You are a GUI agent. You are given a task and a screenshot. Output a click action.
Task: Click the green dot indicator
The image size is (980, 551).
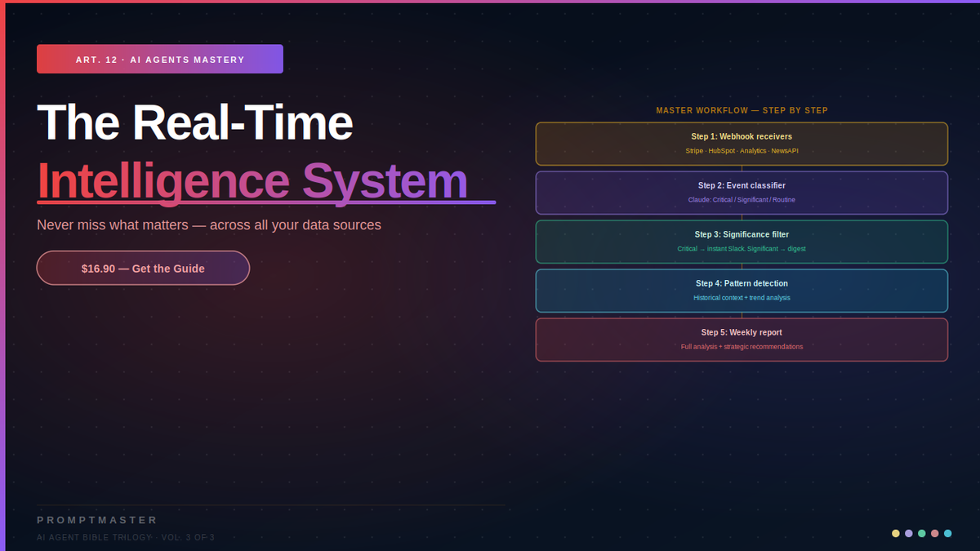[922, 533]
